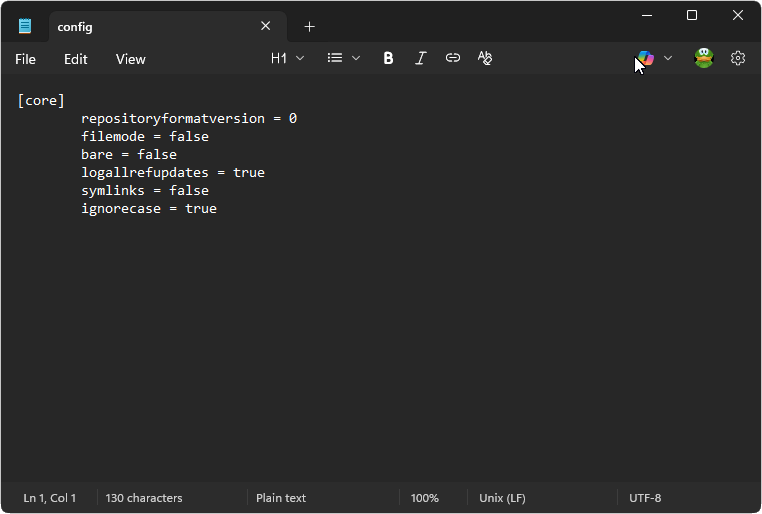This screenshot has width=762, height=514.
Task: Expand the list style dropdown arrow
Action: (x=356, y=58)
